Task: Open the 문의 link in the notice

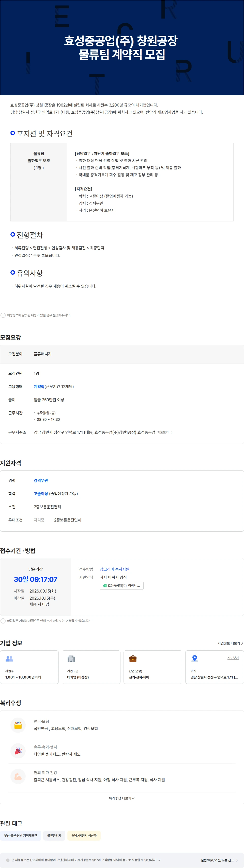Action: pyautogui.click(x=56, y=315)
